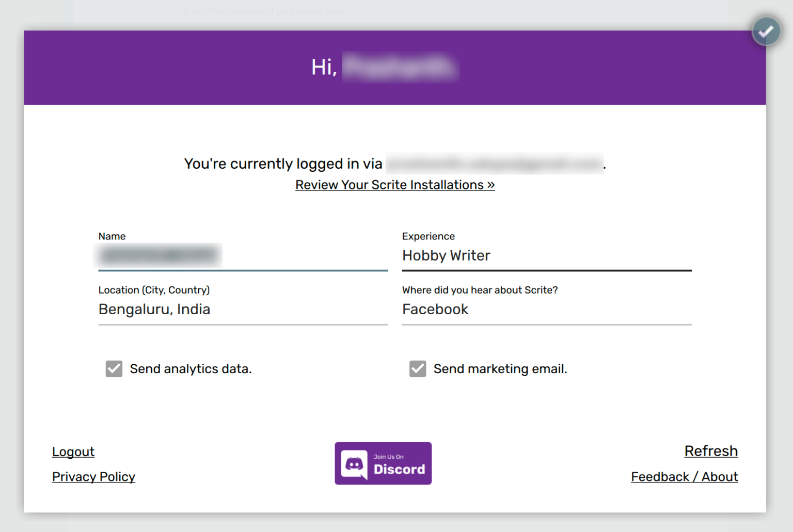Select the Experience field underline

(x=546, y=270)
